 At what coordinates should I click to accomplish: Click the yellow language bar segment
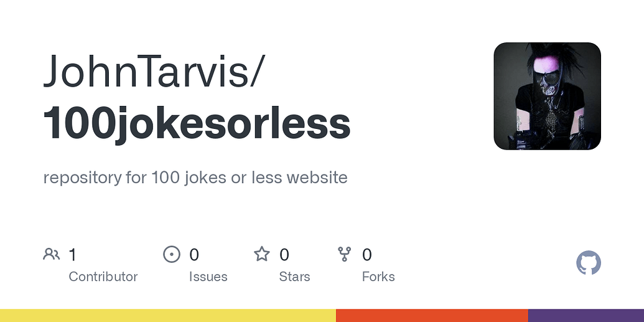click(x=168, y=315)
